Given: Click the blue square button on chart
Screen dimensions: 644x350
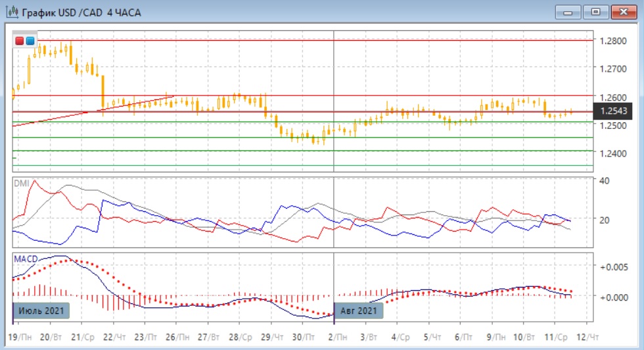Looking at the screenshot, I should tap(30, 41).
